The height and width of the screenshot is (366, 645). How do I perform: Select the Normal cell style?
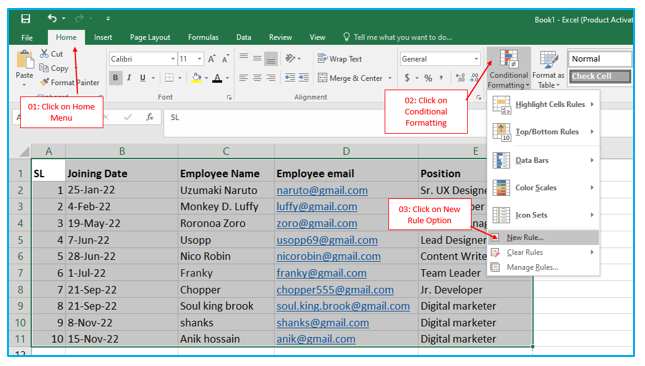coord(599,59)
